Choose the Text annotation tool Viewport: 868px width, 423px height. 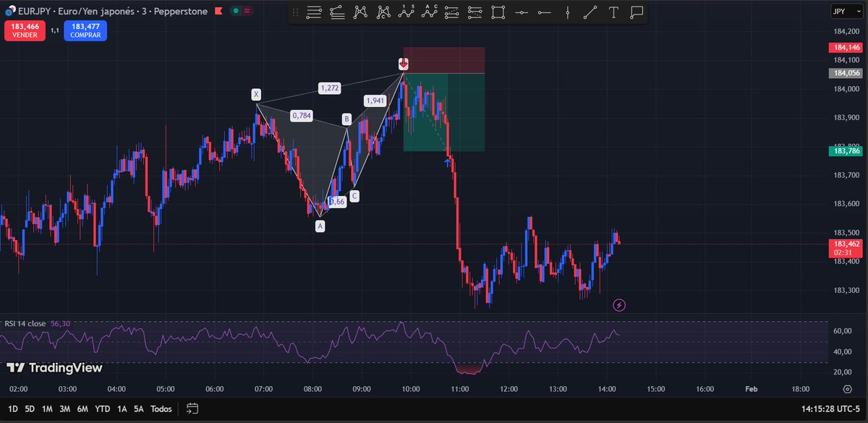(x=613, y=12)
